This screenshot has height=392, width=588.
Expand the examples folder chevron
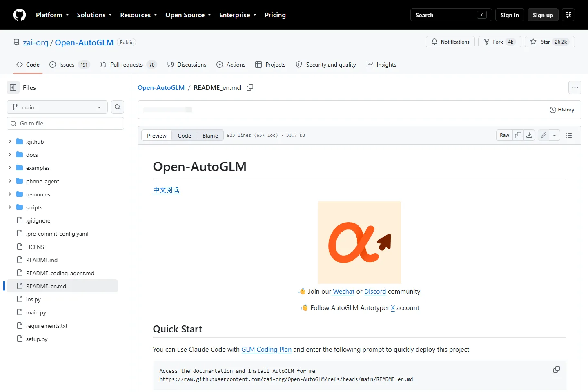(10, 167)
